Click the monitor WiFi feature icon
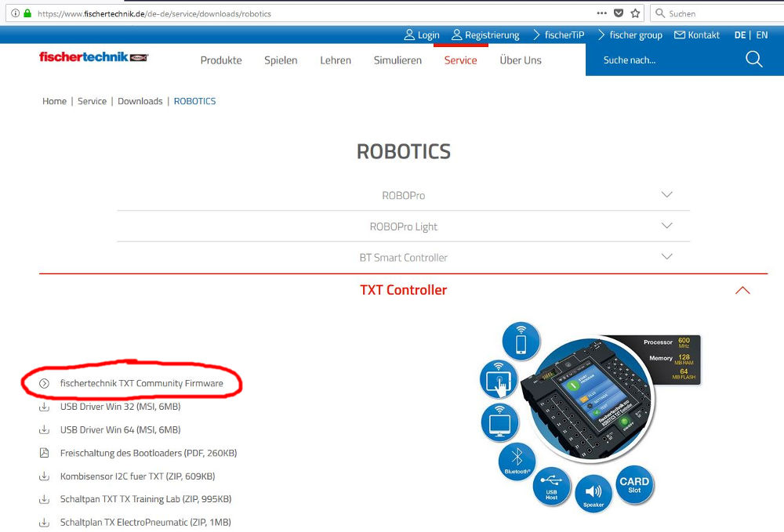This screenshot has width=784, height=532. coord(499,423)
